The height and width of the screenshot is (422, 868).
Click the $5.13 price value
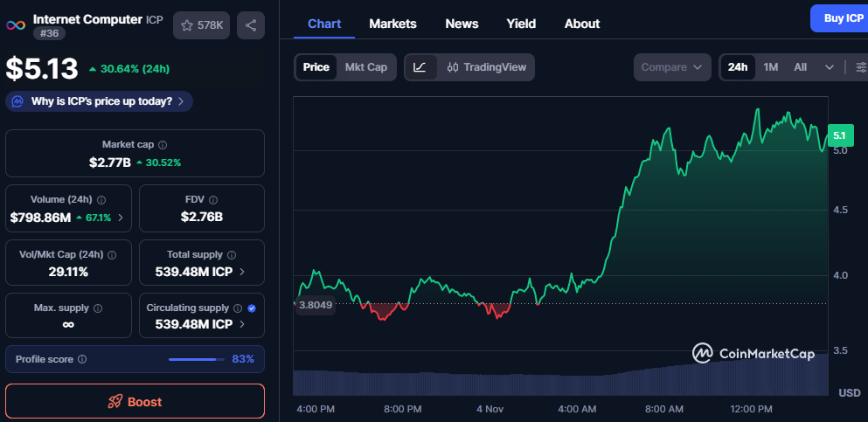coord(42,70)
